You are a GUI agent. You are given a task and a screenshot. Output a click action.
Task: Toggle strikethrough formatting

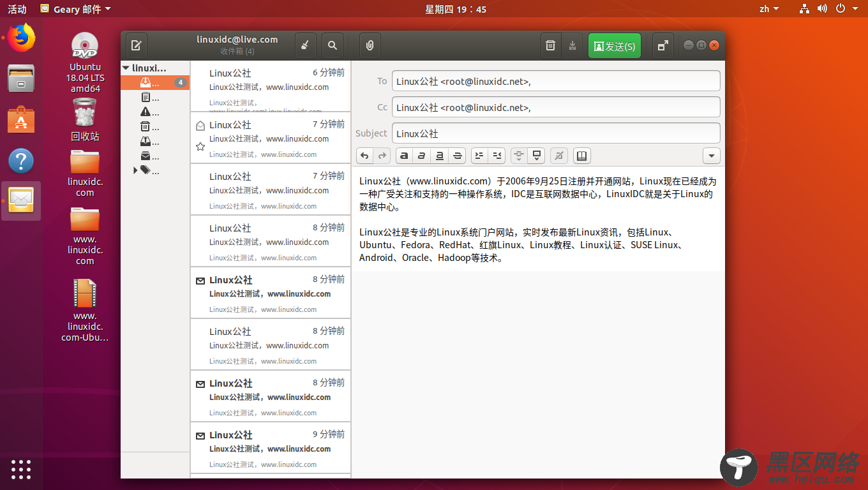pyautogui.click(x=456, y=156)
